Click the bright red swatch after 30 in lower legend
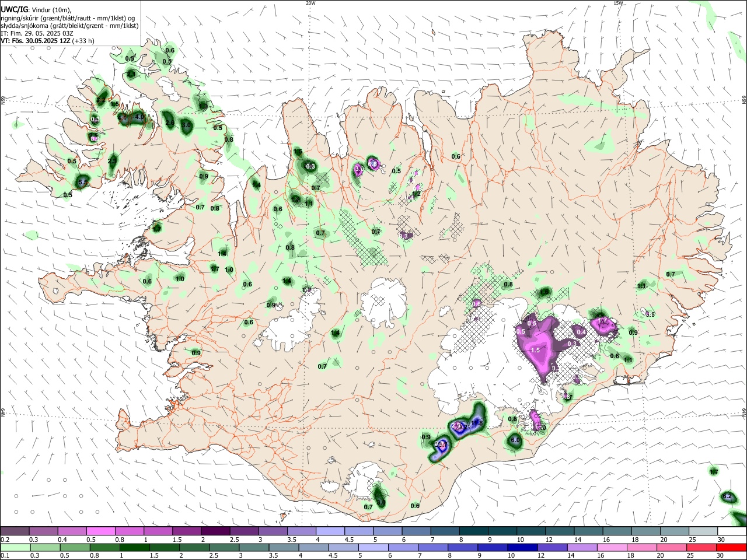 click(732, 548)
